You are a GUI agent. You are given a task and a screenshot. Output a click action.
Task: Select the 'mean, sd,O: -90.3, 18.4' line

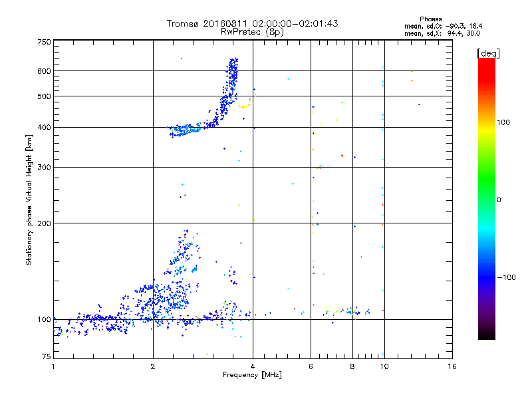(x=443, y=26)
